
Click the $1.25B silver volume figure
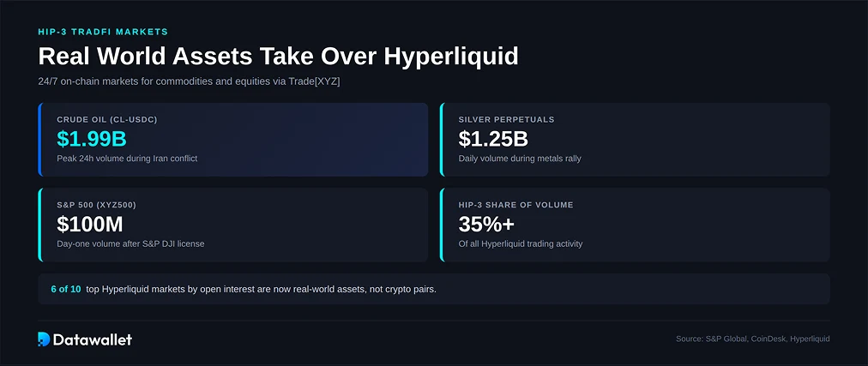(x=493, y=138)
